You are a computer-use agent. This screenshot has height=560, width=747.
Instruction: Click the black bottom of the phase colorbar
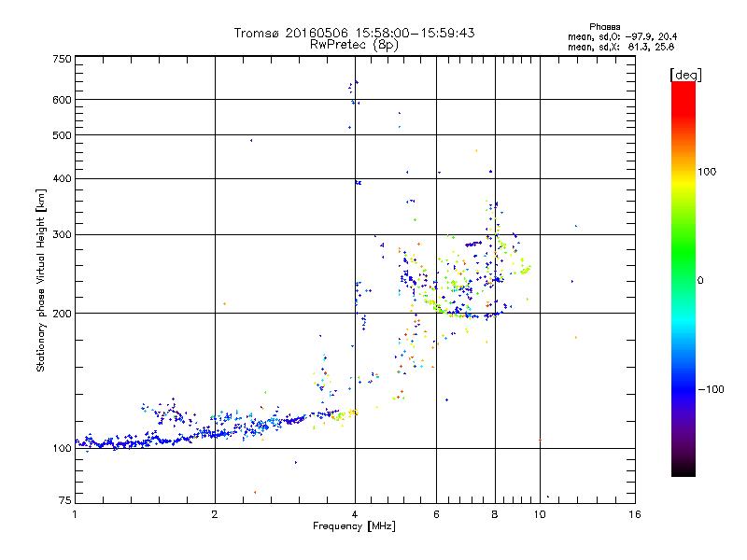[x=684, y=469]
